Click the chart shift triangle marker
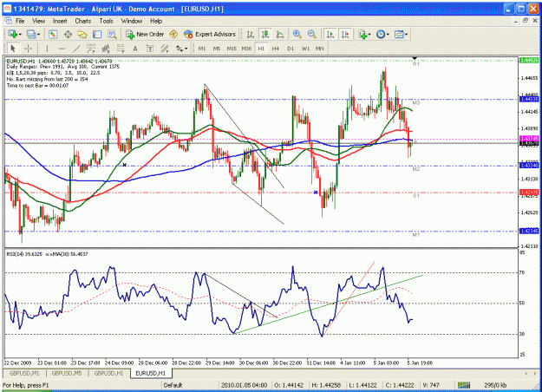Image resolution: width=542 pixels, height=392 pixels. point(415,58)
